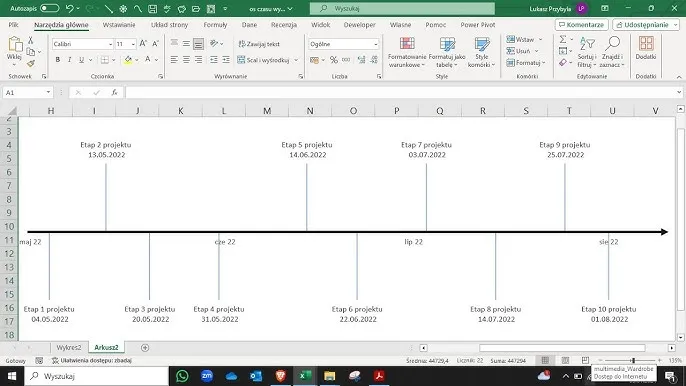Click the Excel icon in taskbar
Screen dimensions: 686x386
(x=305, y=376)
